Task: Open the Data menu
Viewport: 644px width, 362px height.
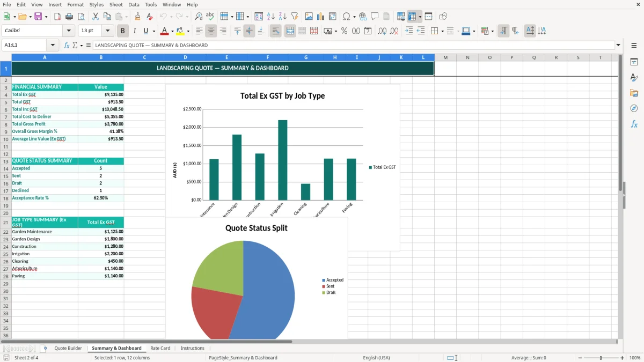Action: tap(134, 4)
